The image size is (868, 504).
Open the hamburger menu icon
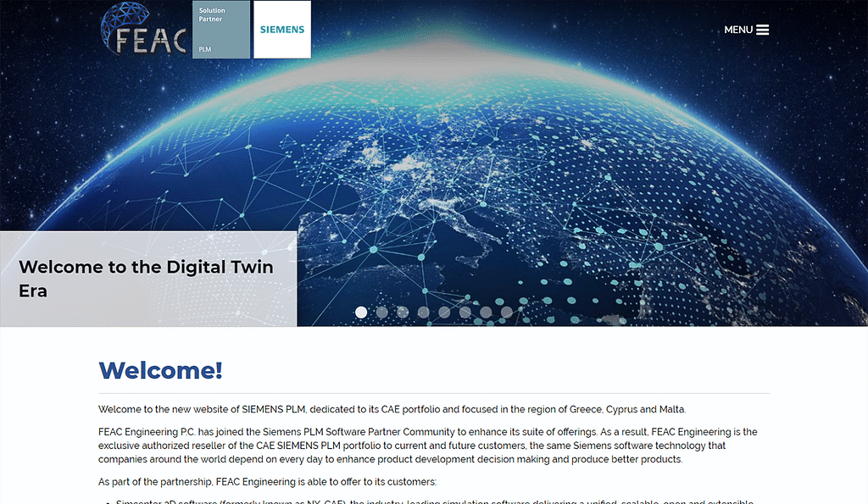762,30
